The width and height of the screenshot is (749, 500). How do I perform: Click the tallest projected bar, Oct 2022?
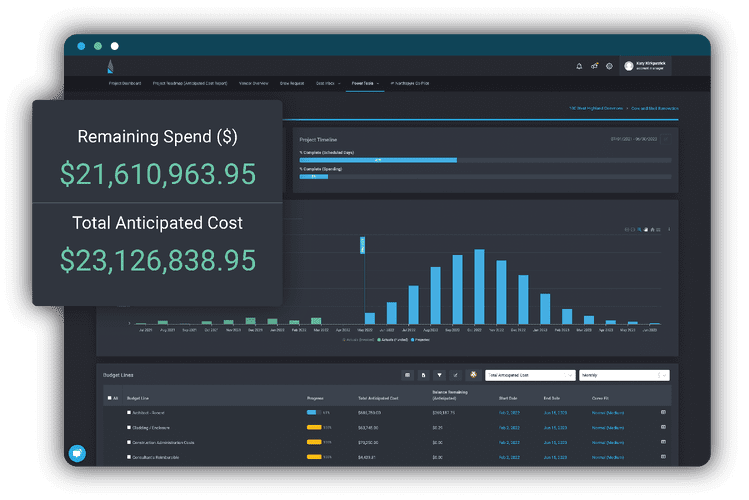479,287
